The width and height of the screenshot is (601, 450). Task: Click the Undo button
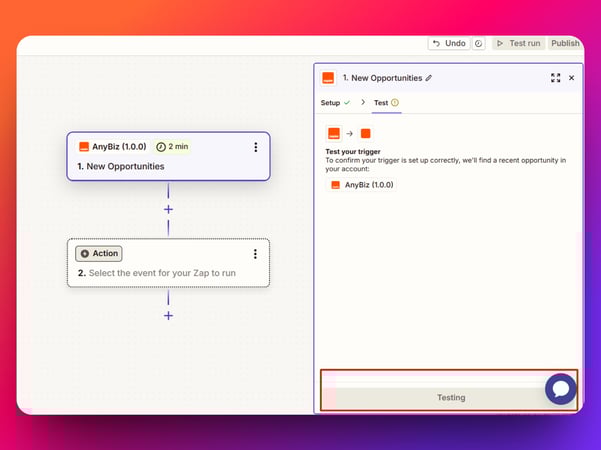(449, 43)
